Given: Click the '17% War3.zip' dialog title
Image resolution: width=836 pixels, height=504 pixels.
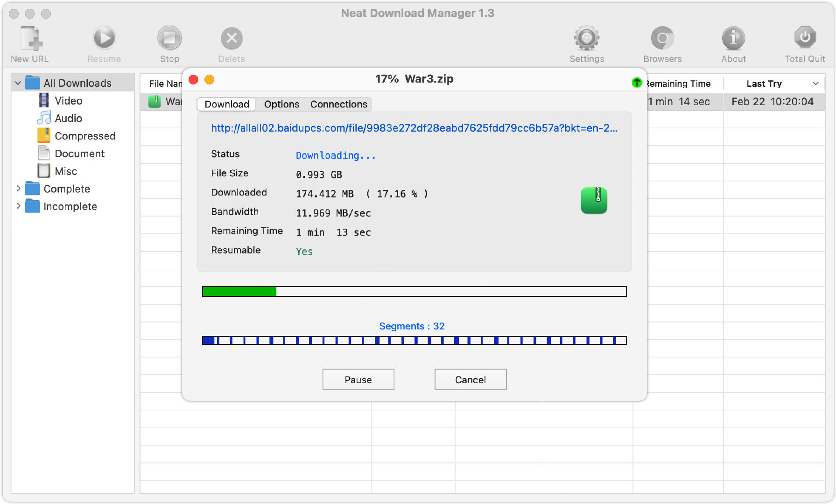Looking at the screenshot, I should 414,79.
